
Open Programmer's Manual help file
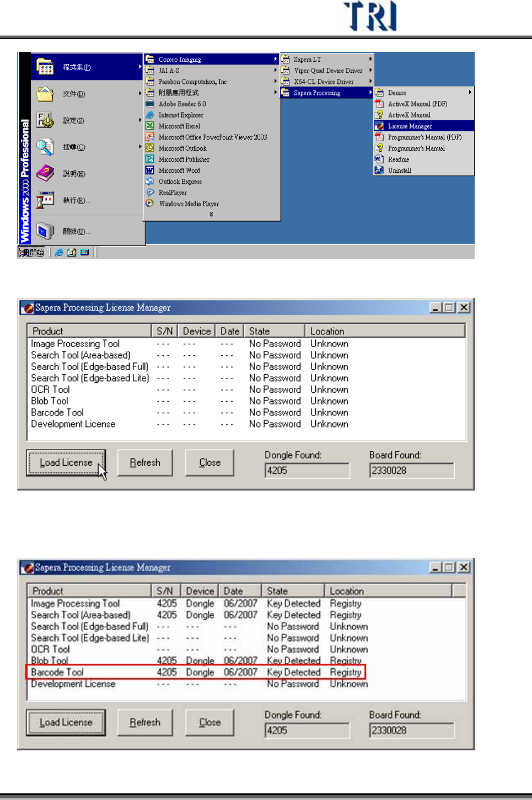pos(423,148)
